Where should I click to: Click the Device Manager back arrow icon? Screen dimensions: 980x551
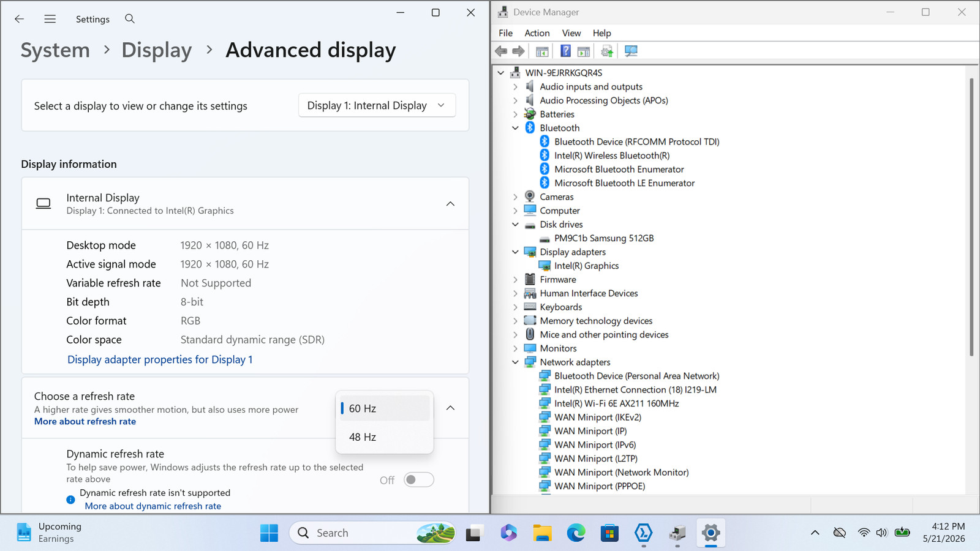501,51
